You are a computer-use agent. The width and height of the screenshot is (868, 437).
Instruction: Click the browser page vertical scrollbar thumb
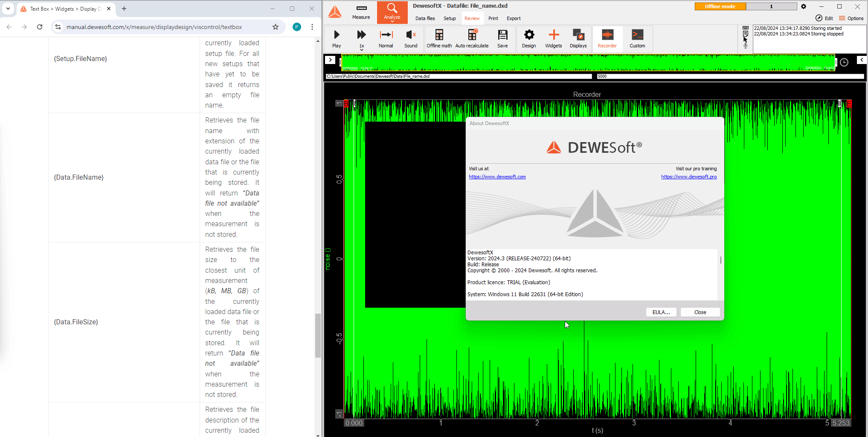click(x=318, y=335)
